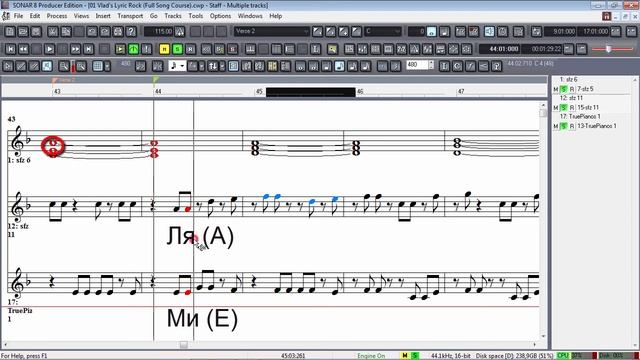Screen dimensions: 640x360
Task: Click the Open file toolbar icon
Action: [x=23, y=31]
